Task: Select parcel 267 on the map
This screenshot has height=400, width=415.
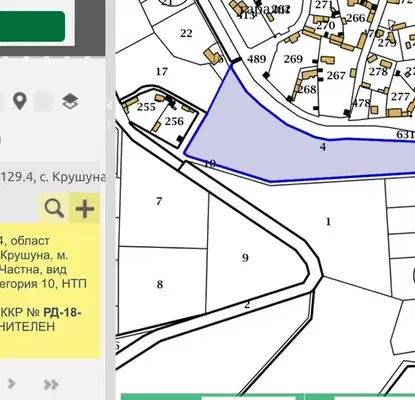Action: point(336,76)
